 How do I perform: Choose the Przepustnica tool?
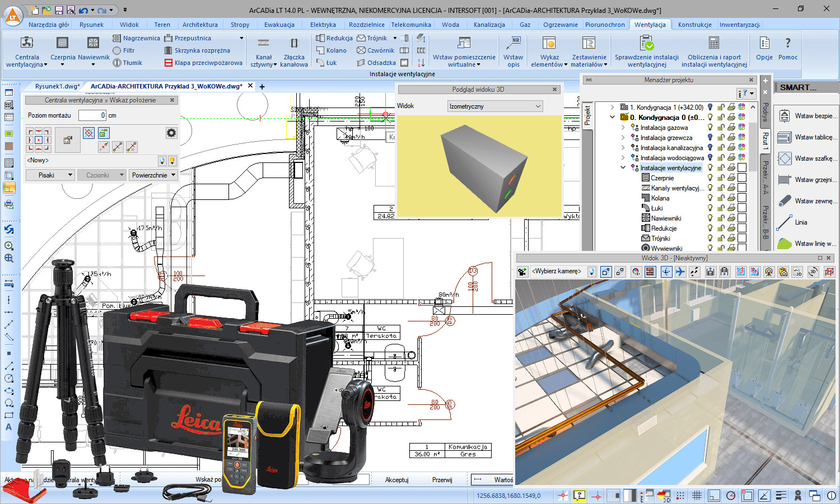(x=188, y=38)
